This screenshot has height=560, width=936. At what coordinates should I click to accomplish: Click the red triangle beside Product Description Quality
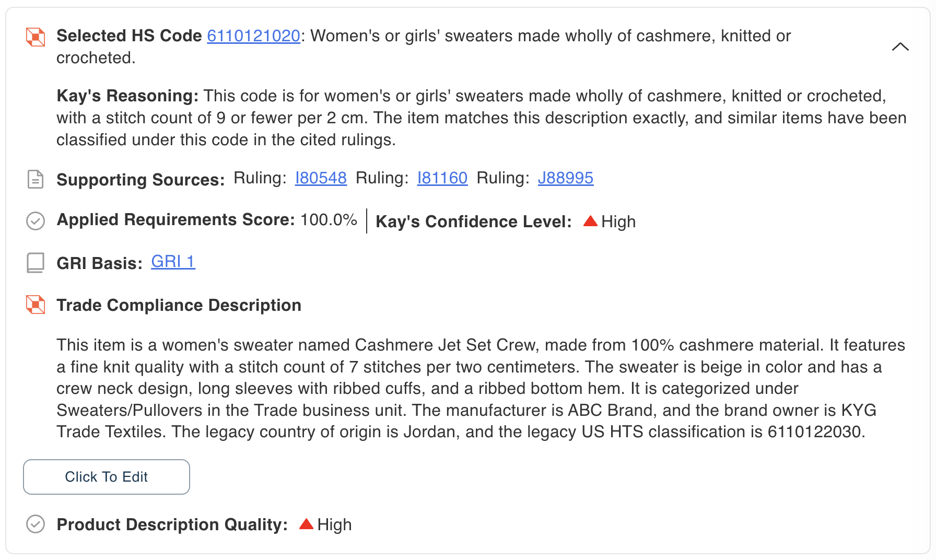[306, 524]
